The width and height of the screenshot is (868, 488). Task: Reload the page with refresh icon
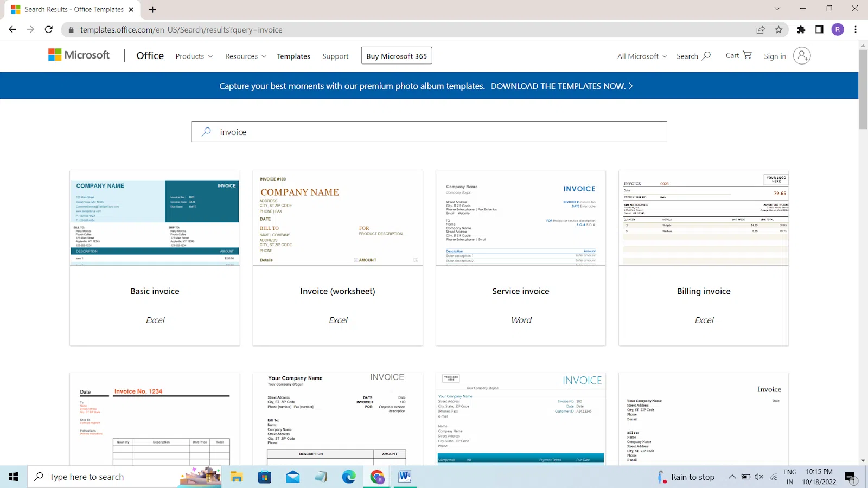(x=49, y=30)
